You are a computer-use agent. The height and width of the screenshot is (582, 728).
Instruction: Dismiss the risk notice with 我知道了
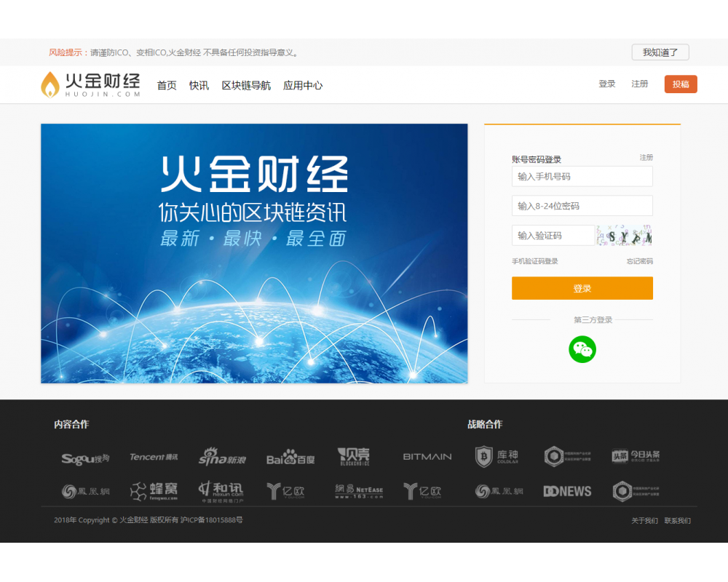(x=660, y=52)
